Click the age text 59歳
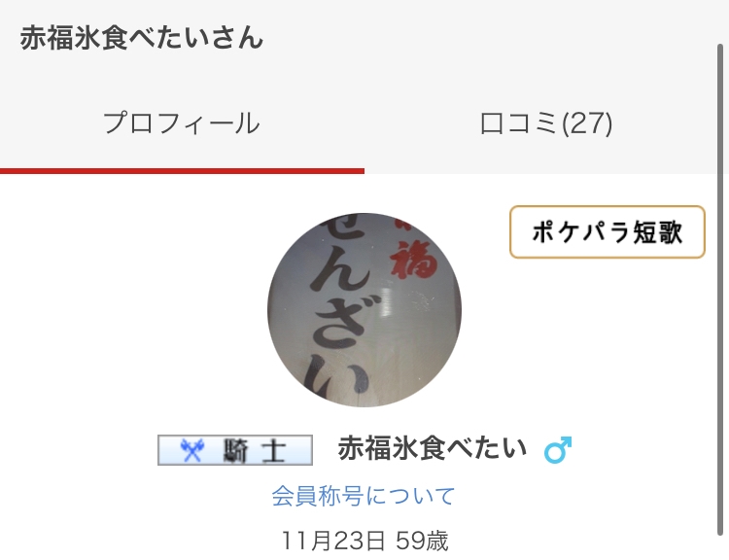This screenshot has width=729, height=560. [x=422, y=541]
